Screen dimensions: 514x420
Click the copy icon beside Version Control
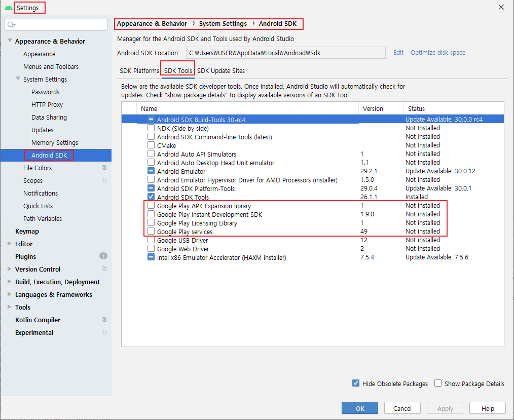(x=104, y=269)
